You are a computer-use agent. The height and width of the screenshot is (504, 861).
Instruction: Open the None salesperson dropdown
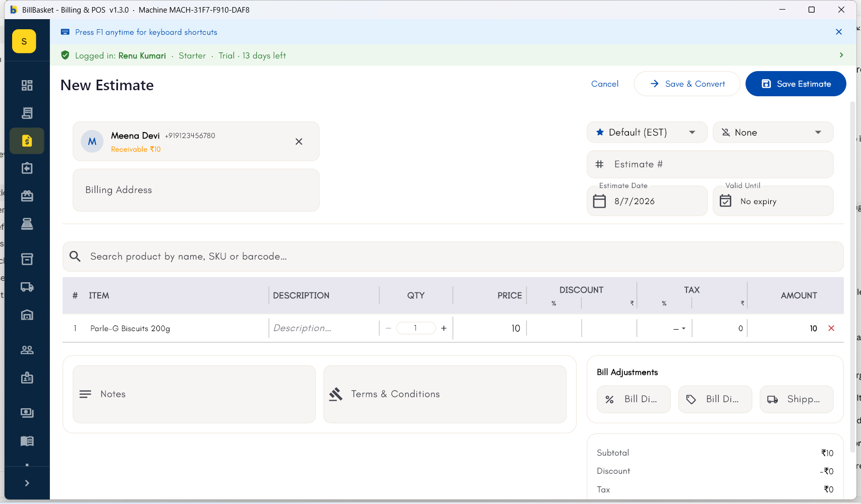pyautogui.click(x=773, y=132)
